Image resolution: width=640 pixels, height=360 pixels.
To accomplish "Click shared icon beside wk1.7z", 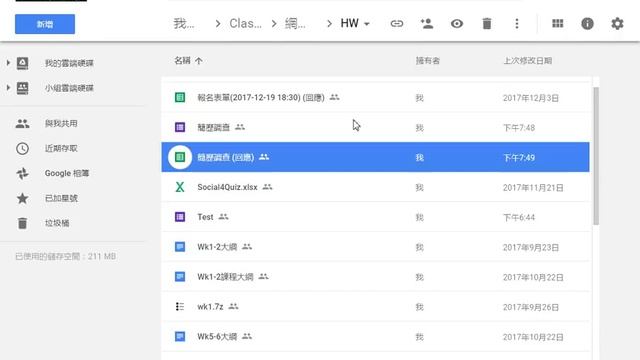I will 233,306.
